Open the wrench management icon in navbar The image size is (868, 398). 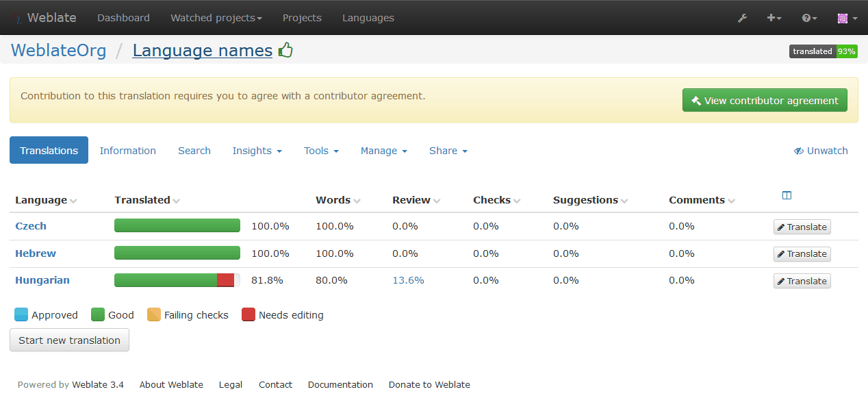pos(742,18)
